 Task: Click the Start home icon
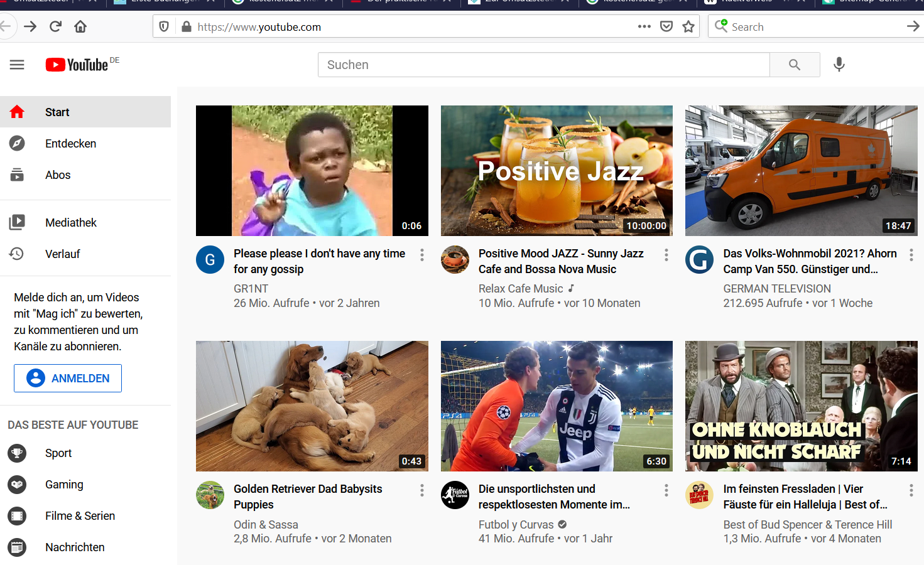click(17, 112)
